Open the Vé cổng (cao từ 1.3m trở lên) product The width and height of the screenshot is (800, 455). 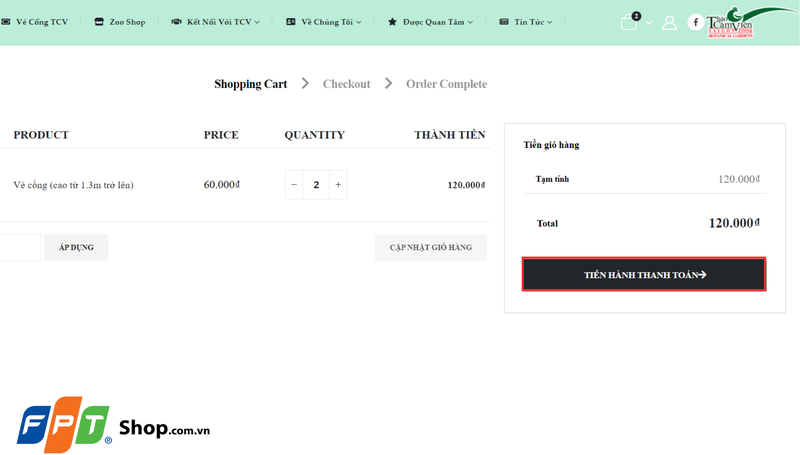[x=73, y=185]
